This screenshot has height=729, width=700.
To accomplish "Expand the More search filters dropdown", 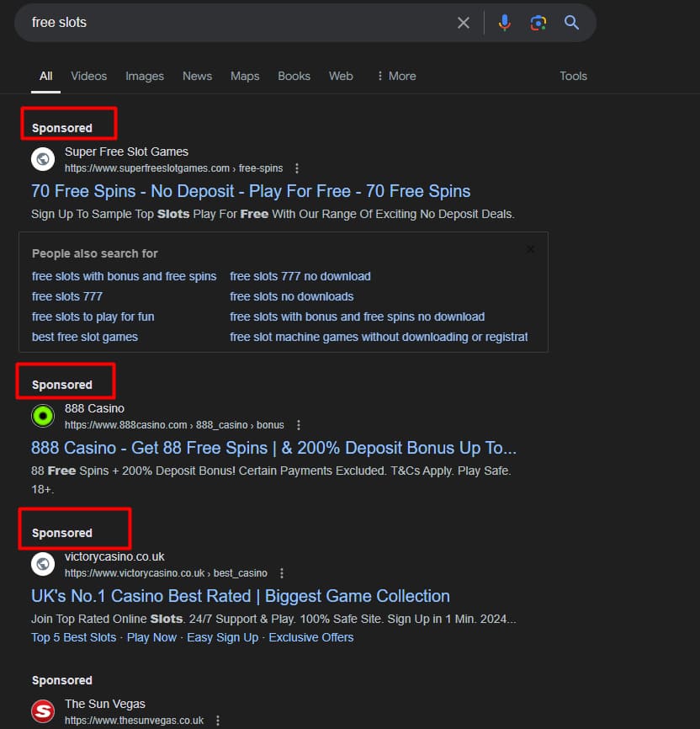I will [x=396, y=76].
